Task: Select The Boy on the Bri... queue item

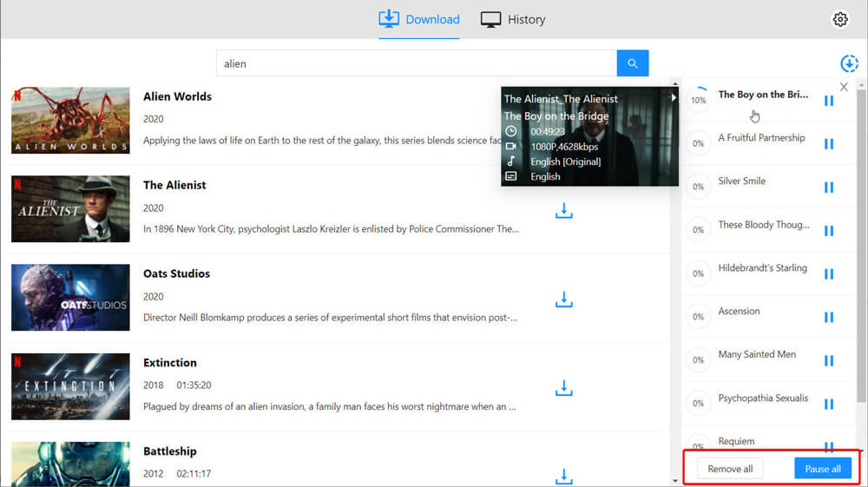Action: pos(763,95)
